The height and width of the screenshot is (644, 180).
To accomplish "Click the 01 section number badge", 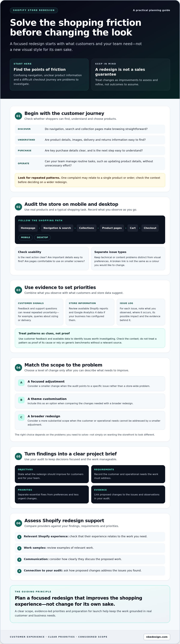I will (x=18, y=116).
